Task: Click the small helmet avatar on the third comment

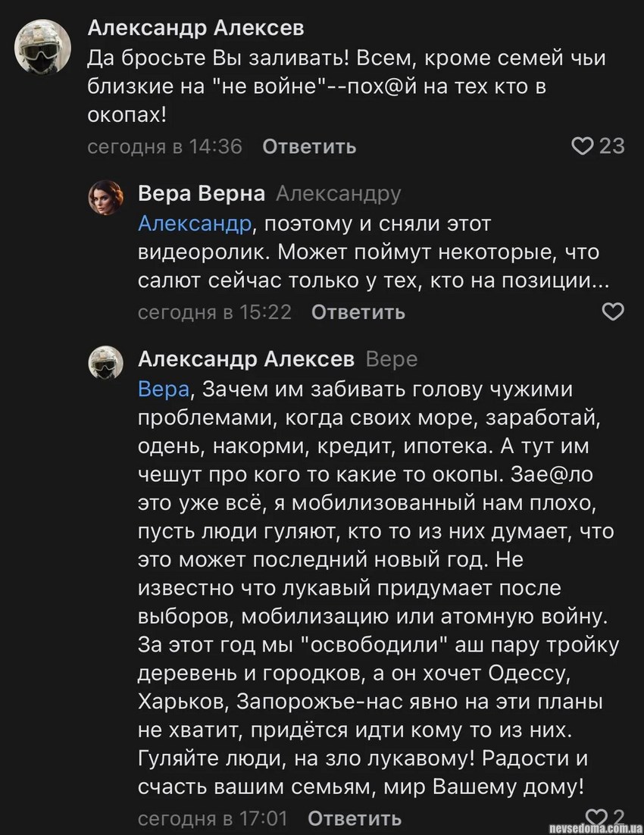Action: point(105,361)
